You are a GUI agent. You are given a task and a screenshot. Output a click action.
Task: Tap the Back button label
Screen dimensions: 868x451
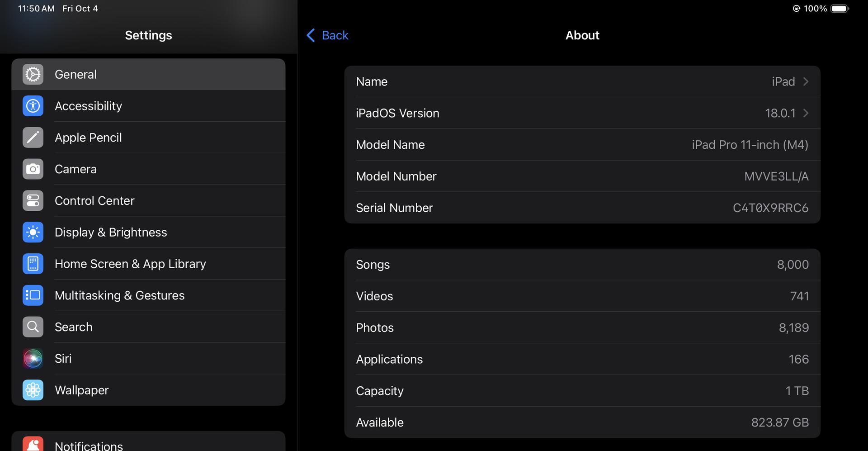point(335,35)
